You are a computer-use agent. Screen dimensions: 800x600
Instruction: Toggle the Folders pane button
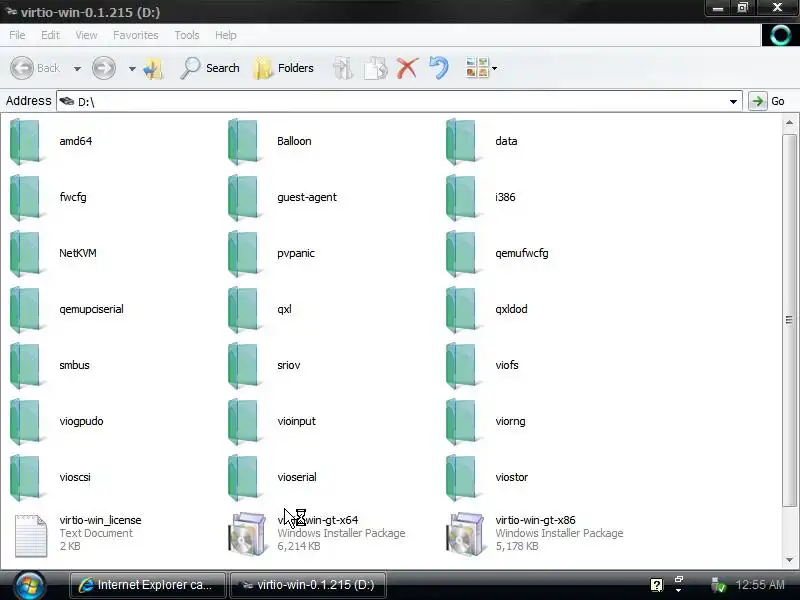(284, 68)
